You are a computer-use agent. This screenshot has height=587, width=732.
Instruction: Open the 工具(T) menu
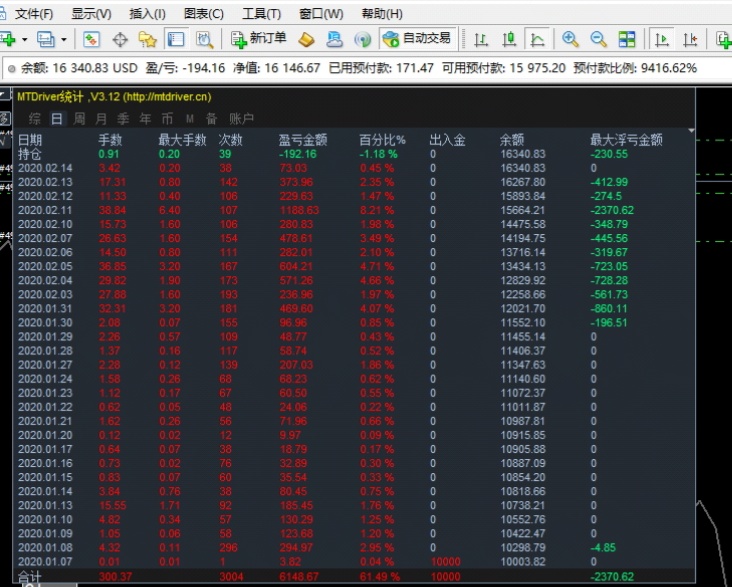(x=261, y=14)
